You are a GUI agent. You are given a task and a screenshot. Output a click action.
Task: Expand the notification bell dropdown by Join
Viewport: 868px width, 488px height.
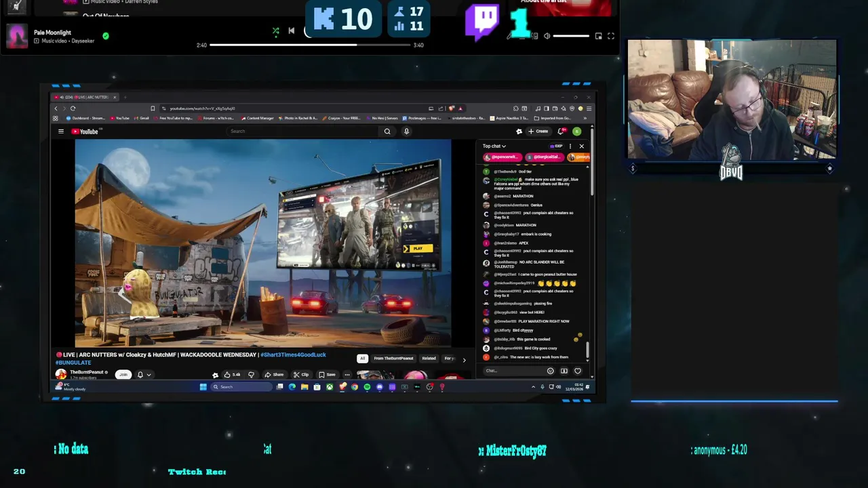pyautogui.click(x=144, y=374)
